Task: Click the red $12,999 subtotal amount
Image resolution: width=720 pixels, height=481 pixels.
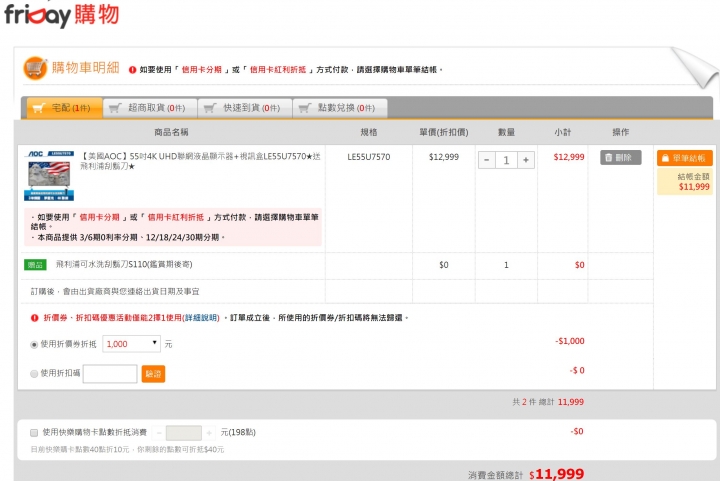Action: 569,157
